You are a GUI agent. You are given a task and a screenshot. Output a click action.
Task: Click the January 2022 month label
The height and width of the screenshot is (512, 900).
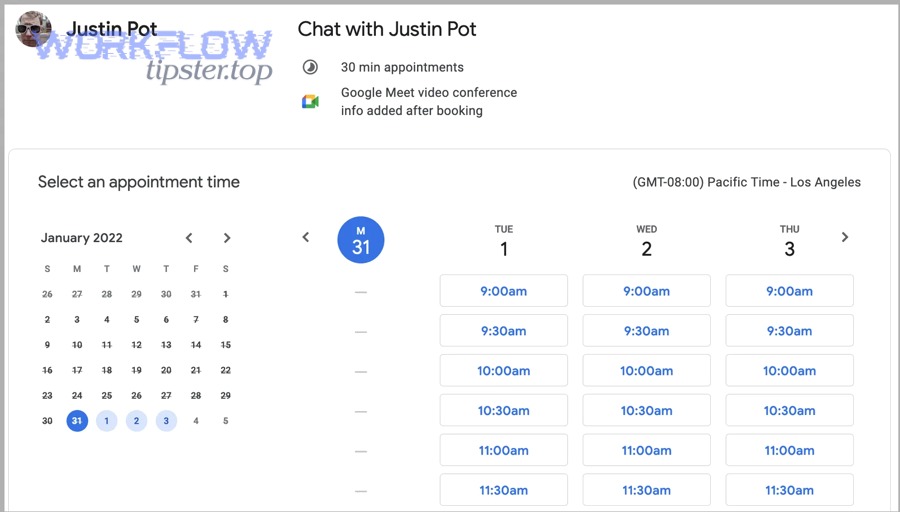point(82,238)
